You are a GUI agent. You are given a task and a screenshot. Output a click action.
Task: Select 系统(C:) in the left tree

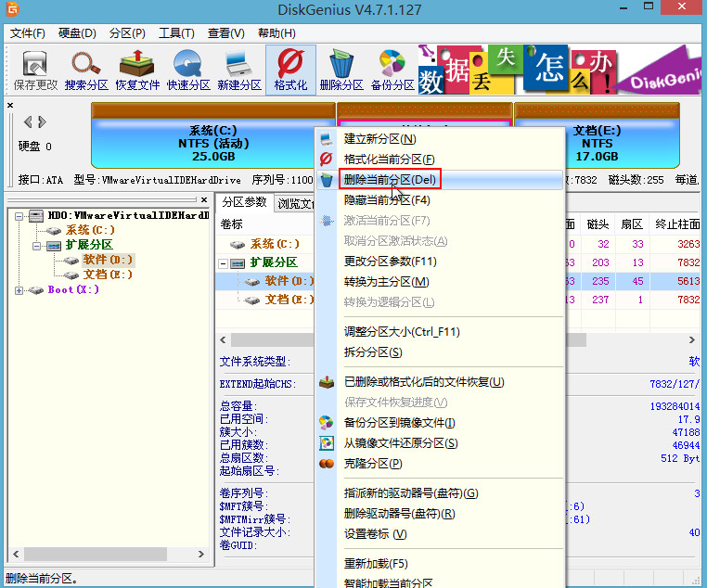[x=90, y=230]
